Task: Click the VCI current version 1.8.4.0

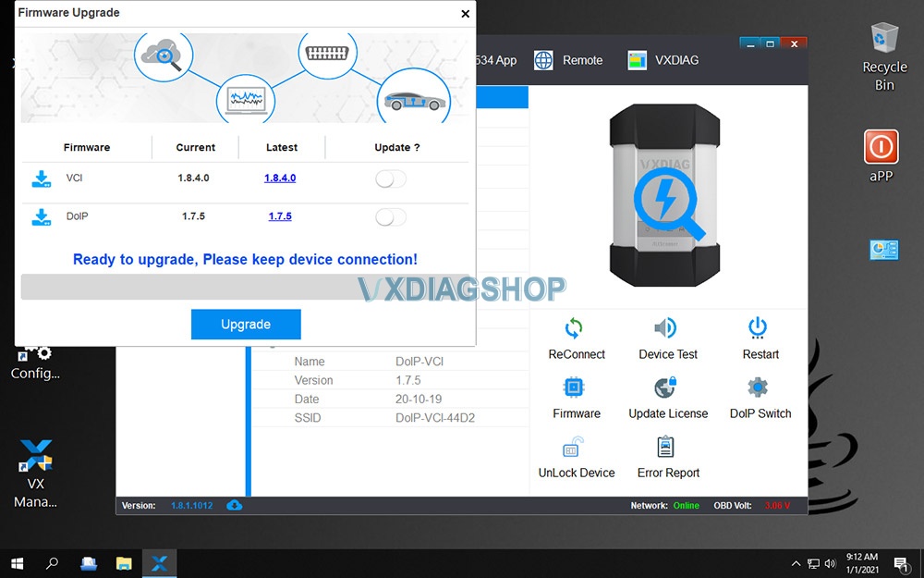Action: click(x=193, y=178)
